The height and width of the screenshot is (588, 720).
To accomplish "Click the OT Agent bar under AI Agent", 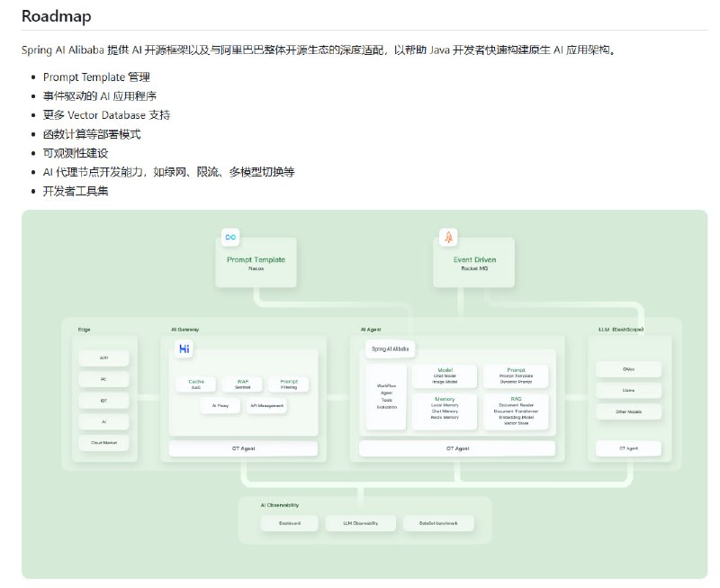I will point(457,448).
